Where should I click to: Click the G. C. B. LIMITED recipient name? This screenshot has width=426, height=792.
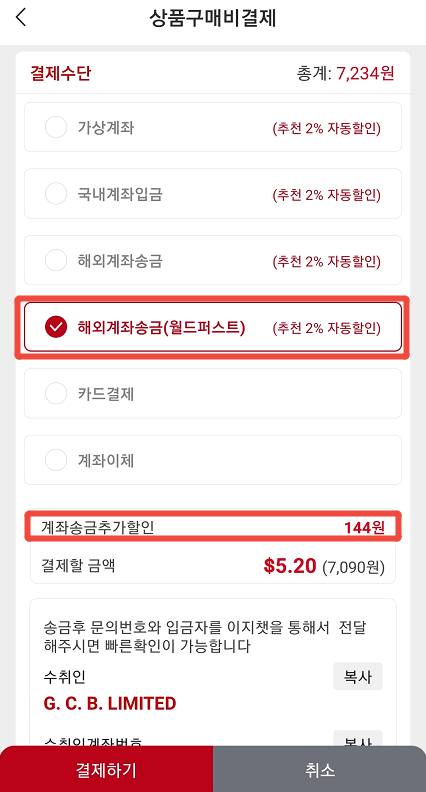pyautogui.click(x=110, y=703)
